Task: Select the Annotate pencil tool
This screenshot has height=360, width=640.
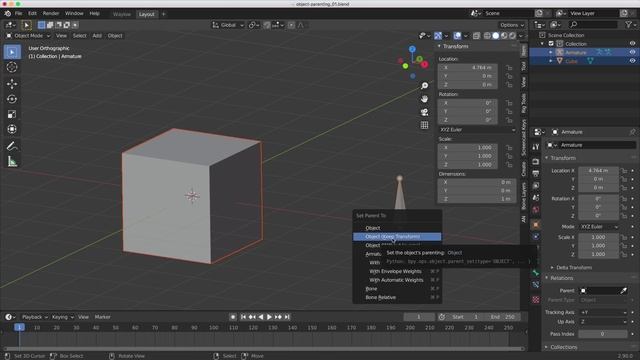Action: (12, 146)
